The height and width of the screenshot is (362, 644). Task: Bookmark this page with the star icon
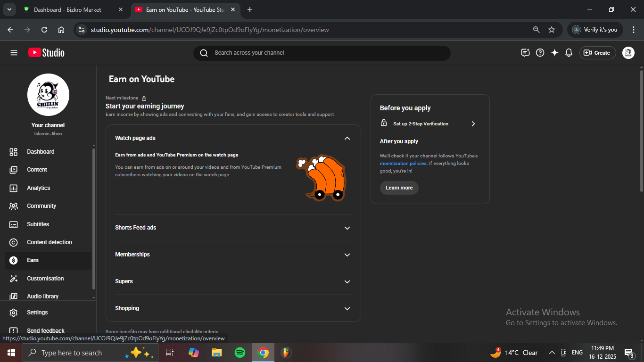click(x=552, y=30)
